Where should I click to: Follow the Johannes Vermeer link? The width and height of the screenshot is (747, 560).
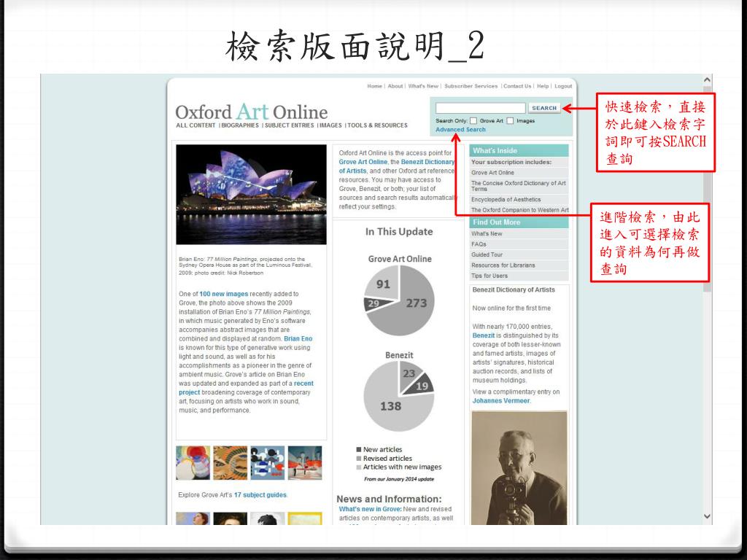pos(500,400)
